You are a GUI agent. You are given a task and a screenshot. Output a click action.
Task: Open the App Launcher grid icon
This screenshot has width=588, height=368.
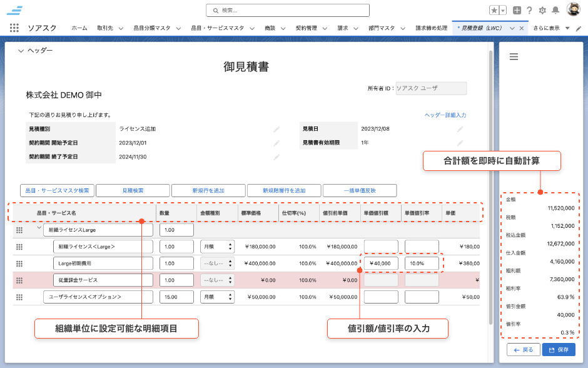click(x=14, y=28)
